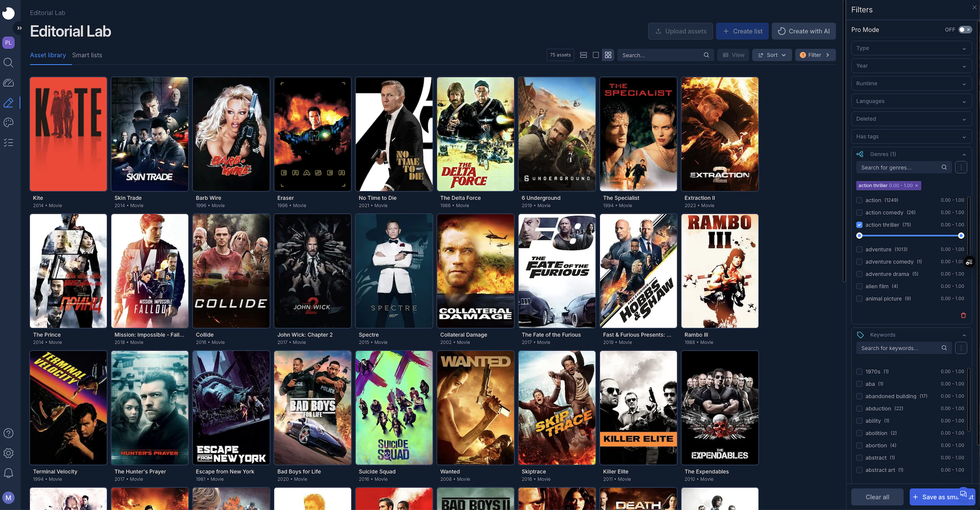Check the abduction keyword checkbox

pyautogui.click(x=859, y=409)
